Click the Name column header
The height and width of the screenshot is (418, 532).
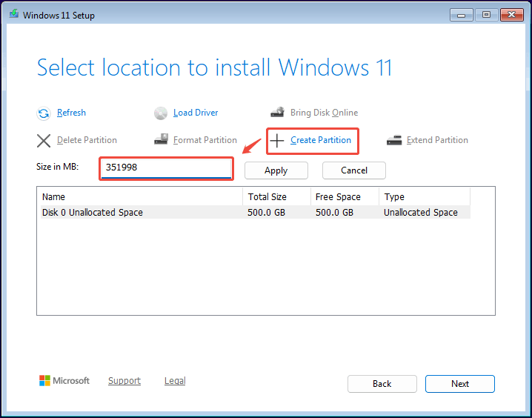tap(142, 197)
